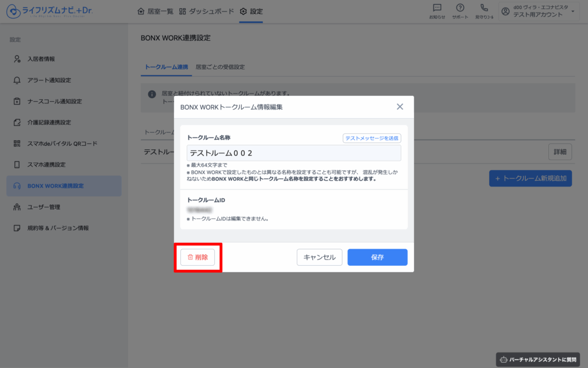Click the 詳細 button for the talk room
Image resolution: width=588 pixels, height=368 pixels.
pyautogui.click(x=560, y=152)
